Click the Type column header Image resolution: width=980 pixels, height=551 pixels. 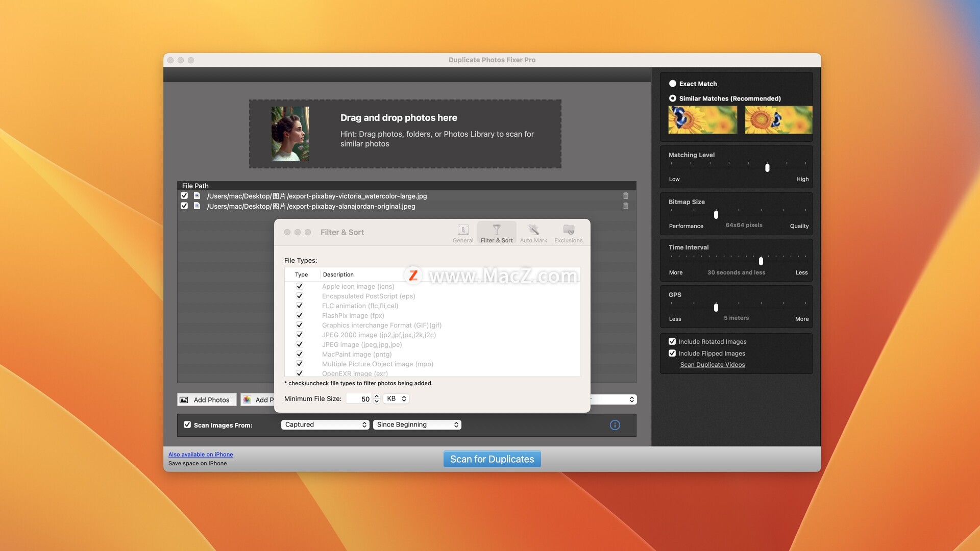[301, 274]
